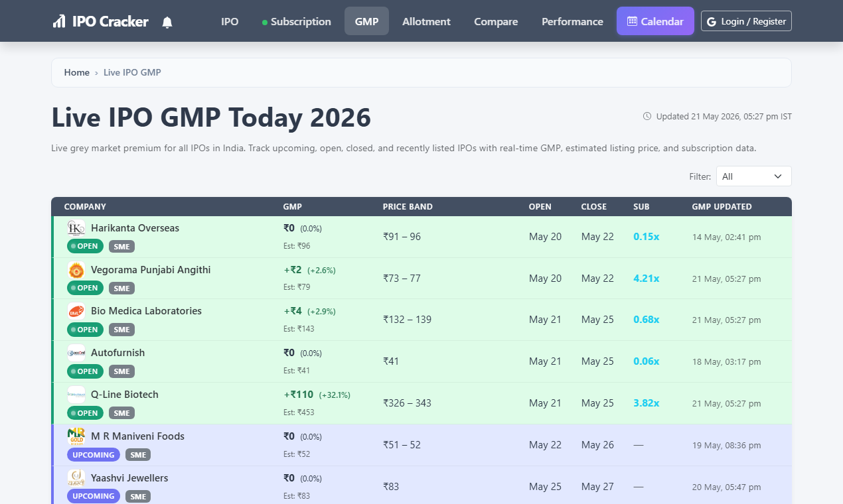Go to Home breadcrumb link

pyautogui.click(x=77, y=72)
